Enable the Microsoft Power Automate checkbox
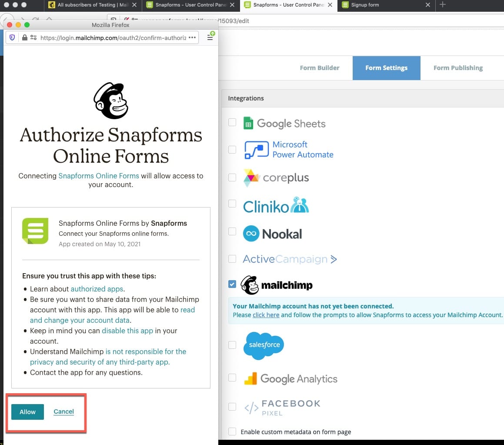Screen dimensions: 504x445 [x=232, y=150]
